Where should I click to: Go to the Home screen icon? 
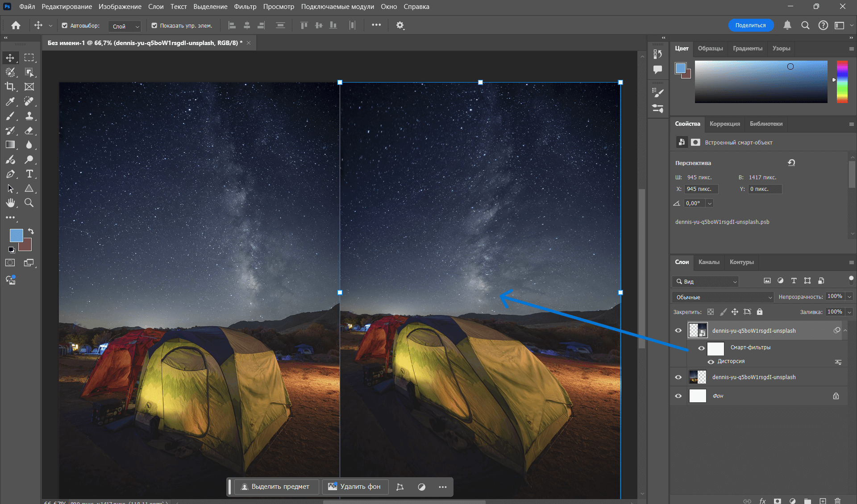coord(16,25)
